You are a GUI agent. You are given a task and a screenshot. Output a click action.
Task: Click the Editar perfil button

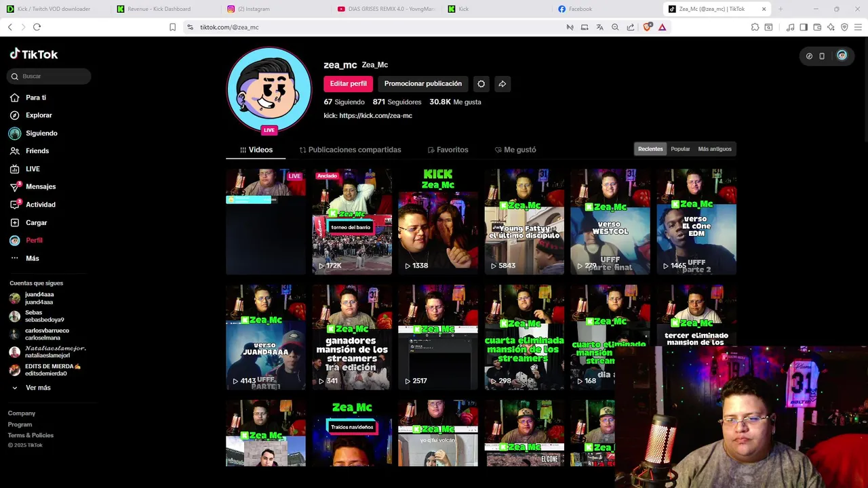point(349,84)
